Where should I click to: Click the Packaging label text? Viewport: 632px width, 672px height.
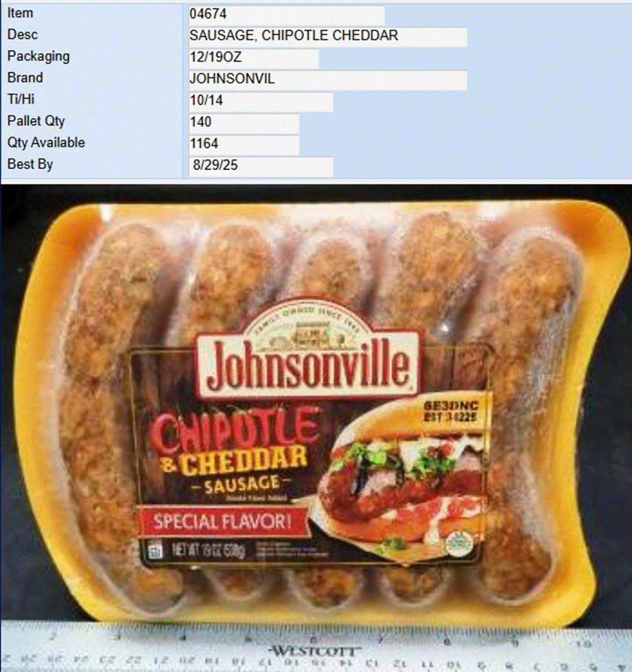(x=38, y=56)
